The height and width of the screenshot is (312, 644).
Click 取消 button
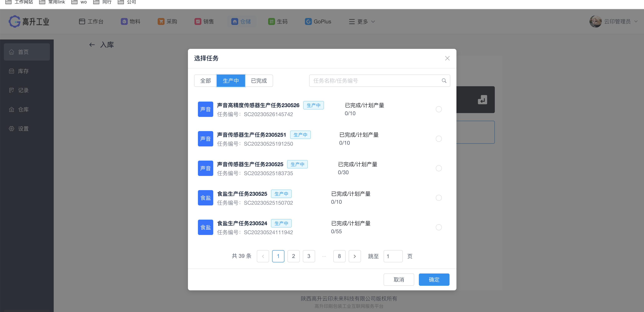pos(399,280)
